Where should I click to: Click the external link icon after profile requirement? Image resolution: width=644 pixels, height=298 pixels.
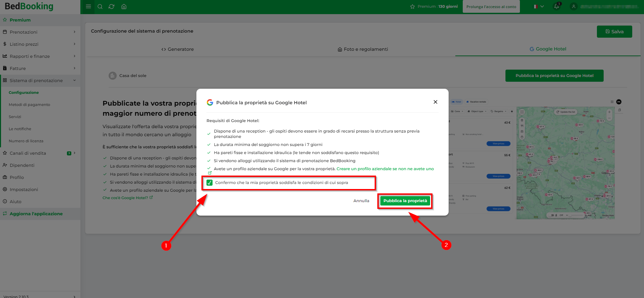click(210, 173)
